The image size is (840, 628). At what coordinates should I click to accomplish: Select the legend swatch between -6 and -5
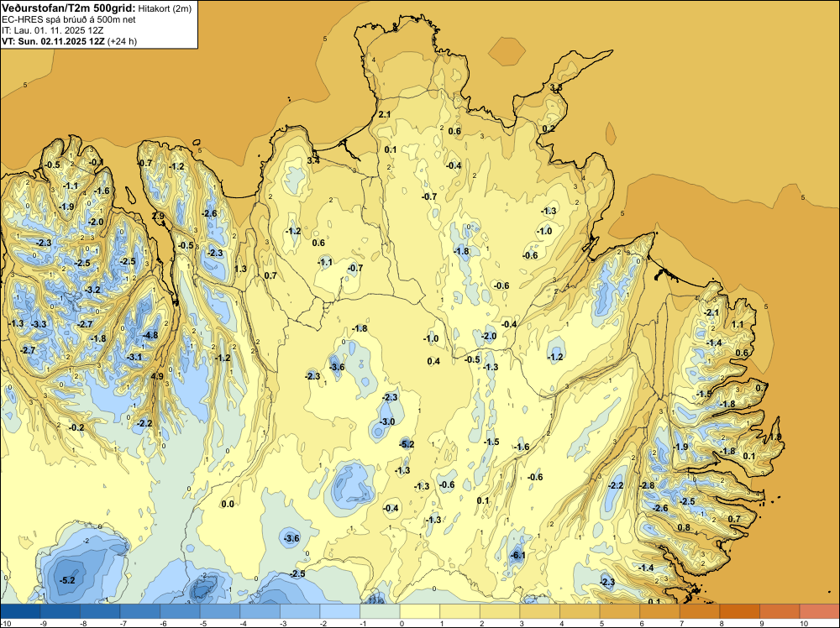(x=180, y=611)
